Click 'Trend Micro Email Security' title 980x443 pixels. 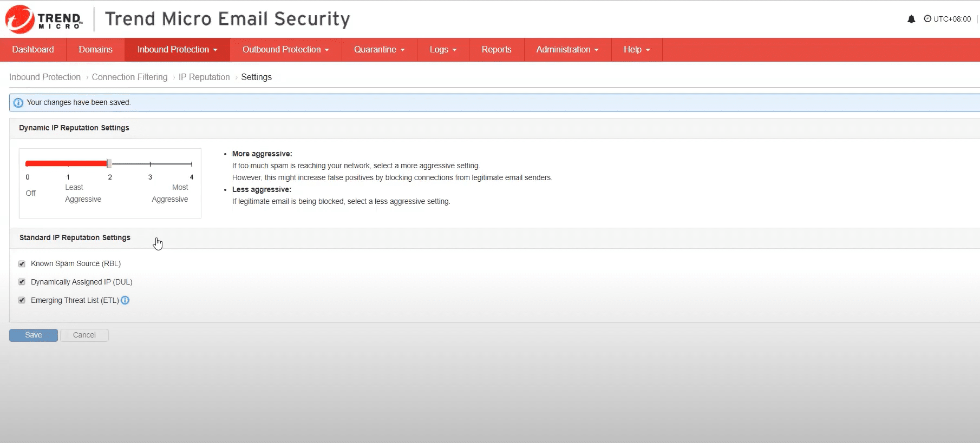point(227,19)
